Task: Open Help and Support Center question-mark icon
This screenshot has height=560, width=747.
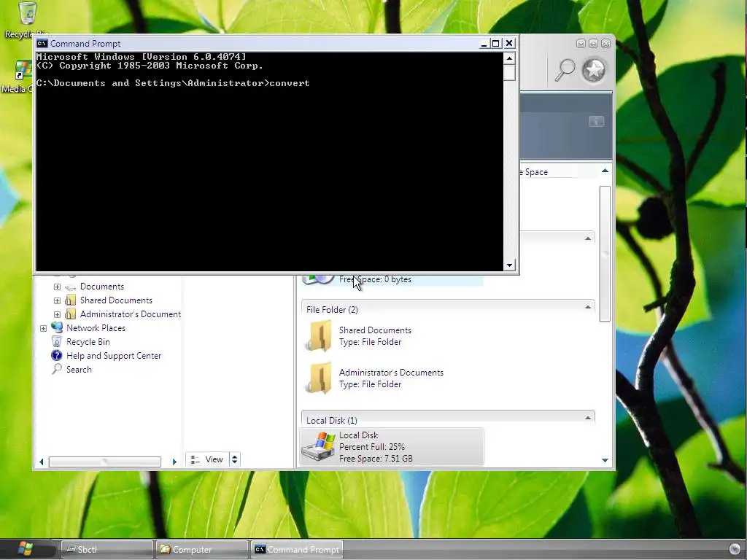Action: point(57,355)
